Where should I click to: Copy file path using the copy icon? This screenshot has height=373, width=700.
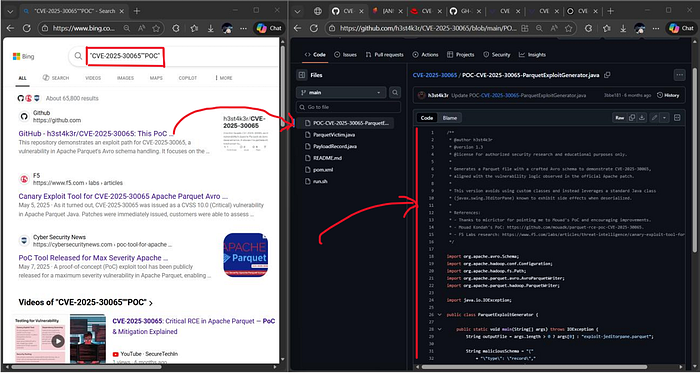[x=607, y=75]
